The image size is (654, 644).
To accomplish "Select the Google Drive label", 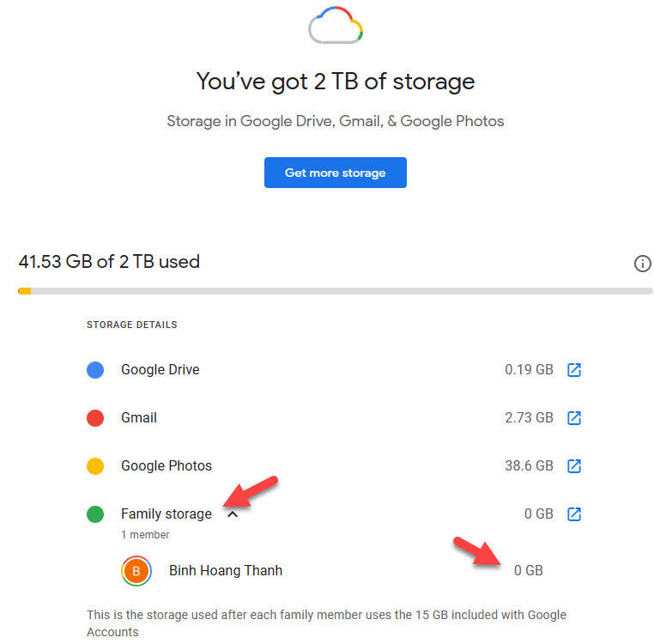I will coord(160,370).
